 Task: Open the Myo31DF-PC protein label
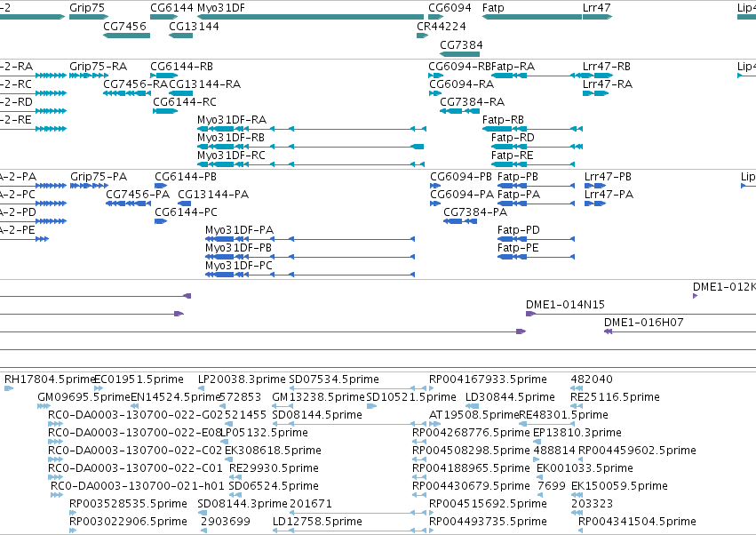pos(239,266)
